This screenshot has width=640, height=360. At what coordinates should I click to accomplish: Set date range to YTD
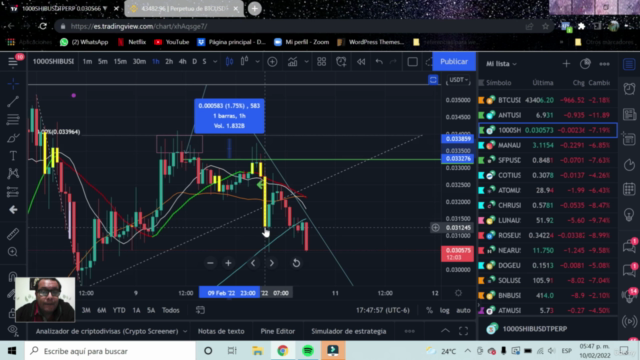click(x=119, y=310)
